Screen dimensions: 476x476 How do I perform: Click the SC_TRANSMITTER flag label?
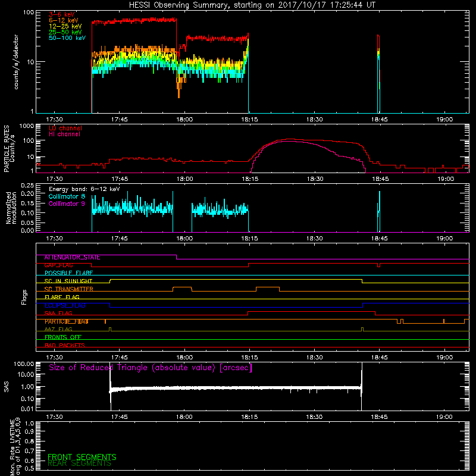tap(68, 289)
